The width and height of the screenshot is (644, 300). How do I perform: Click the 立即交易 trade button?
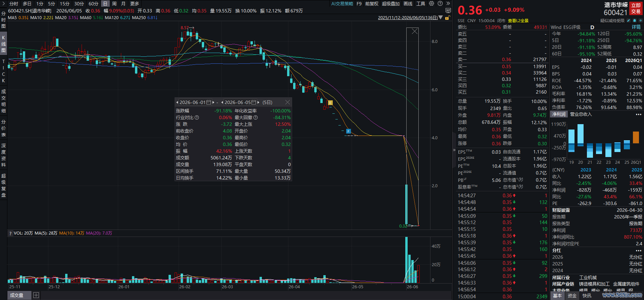pyautogui.click(x=636, y=8)
